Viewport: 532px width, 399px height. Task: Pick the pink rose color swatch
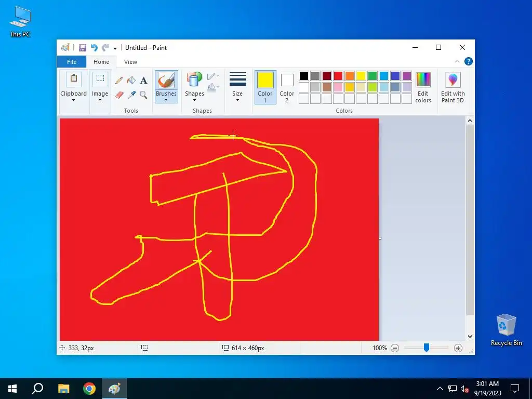pos(338,87)
